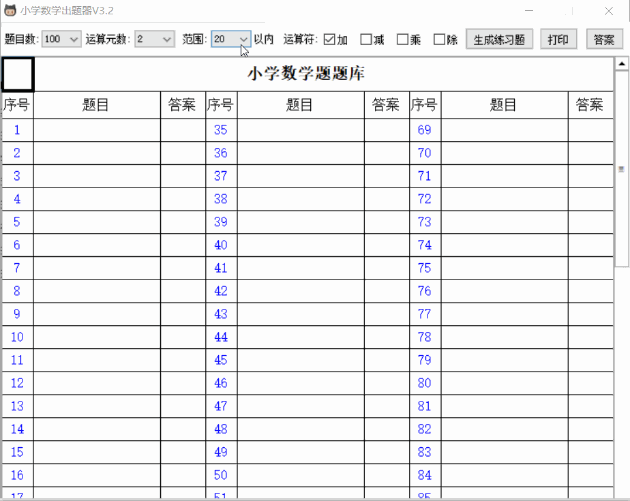The width and height of the screenshot is (630, 501).
Task: Open the 题目数 dropdown showing 100
Action: (x=61, y=39)
